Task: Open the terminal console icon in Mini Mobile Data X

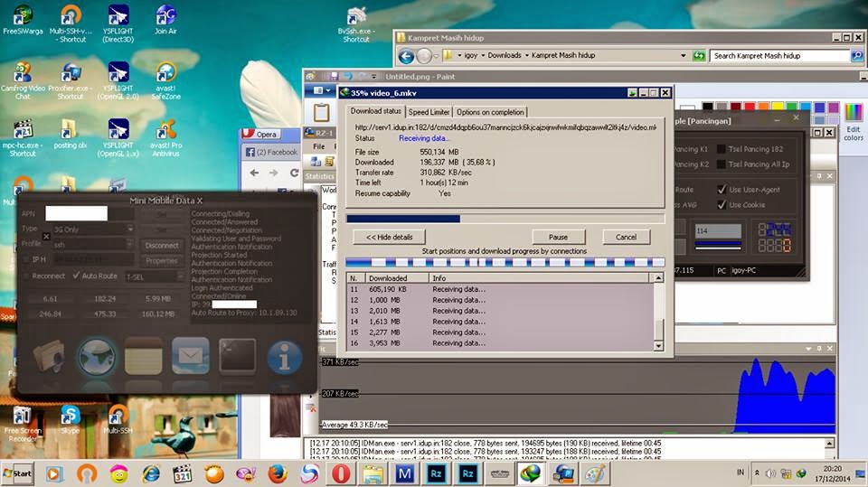Action: pyautogui.click(x=238, y=356)
